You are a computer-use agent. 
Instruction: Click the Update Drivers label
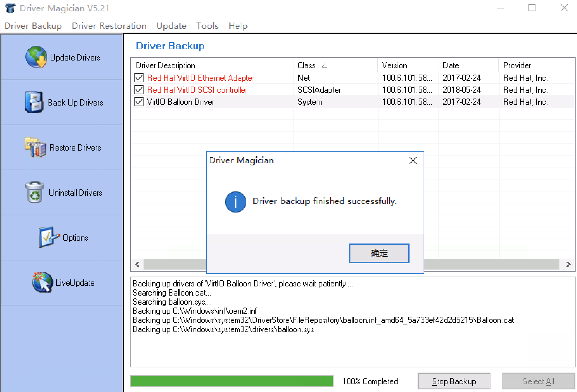75,57
